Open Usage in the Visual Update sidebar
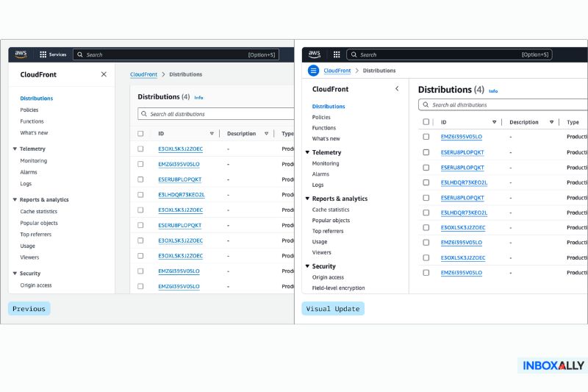The image size is (588, 392). (320, 242)
